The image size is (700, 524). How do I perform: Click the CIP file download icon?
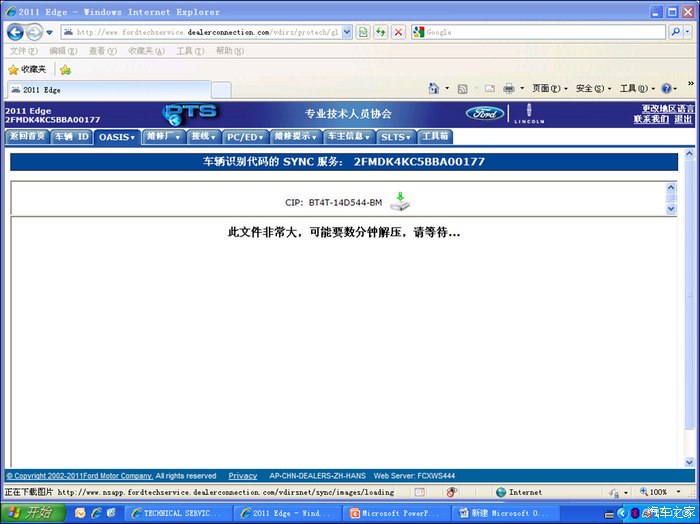tap(400, 201)
